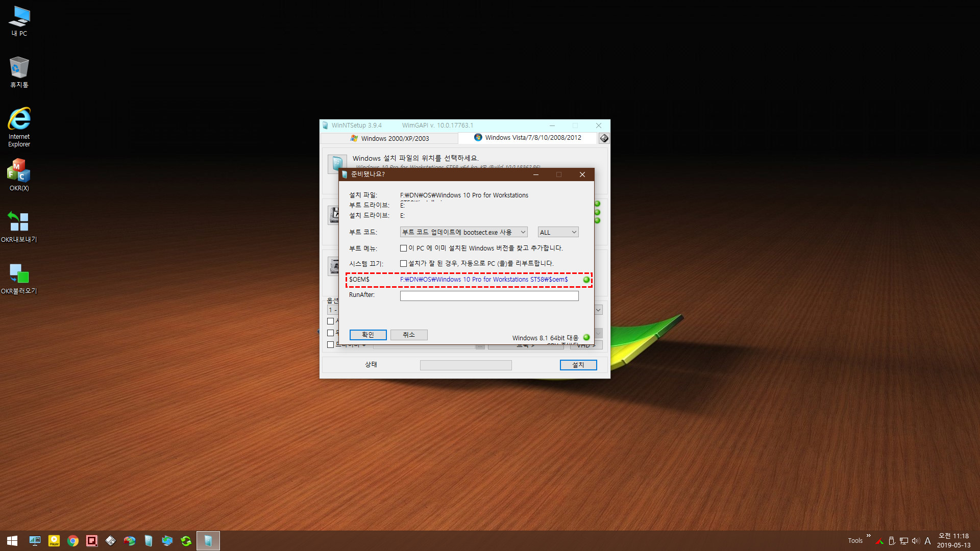
Task: Open the boot code bootsect.exe dropdown
Action: pyautogui.click(x=463, y=232)
